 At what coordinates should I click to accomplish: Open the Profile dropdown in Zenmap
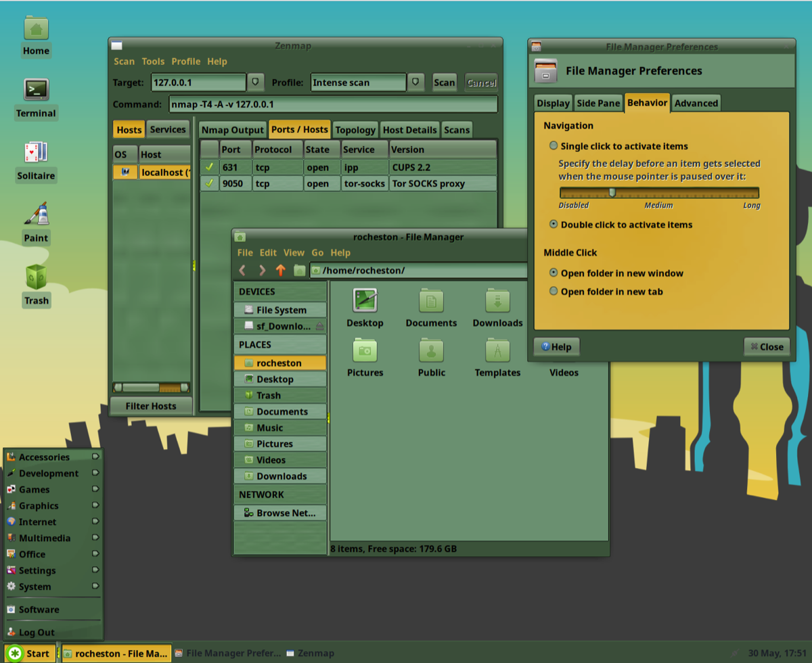[415, 83]
